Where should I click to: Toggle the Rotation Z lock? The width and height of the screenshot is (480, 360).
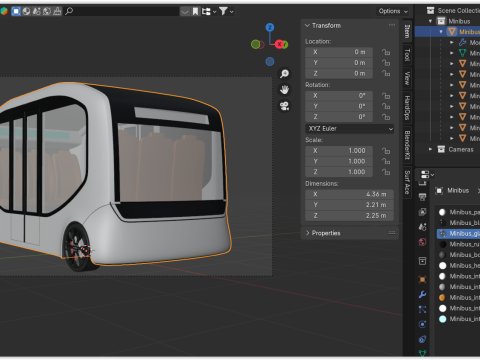pyautogui.click(x=386, y=117)
